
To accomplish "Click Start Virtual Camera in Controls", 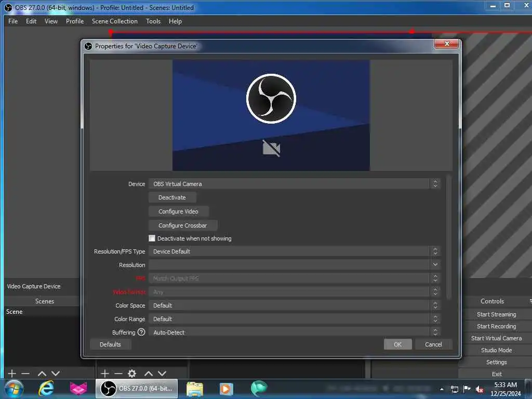I will 496,338.
